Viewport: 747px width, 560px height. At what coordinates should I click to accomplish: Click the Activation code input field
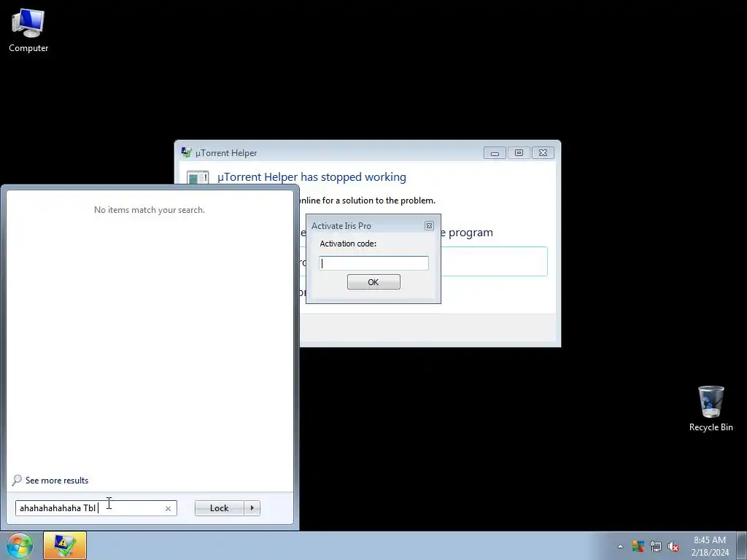click(373, 263)
